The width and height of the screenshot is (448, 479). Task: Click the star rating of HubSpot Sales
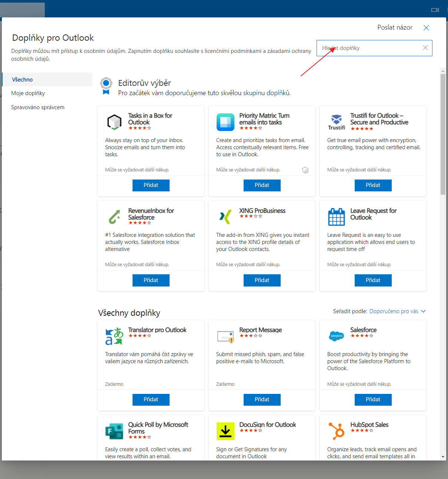pos(362,431)
